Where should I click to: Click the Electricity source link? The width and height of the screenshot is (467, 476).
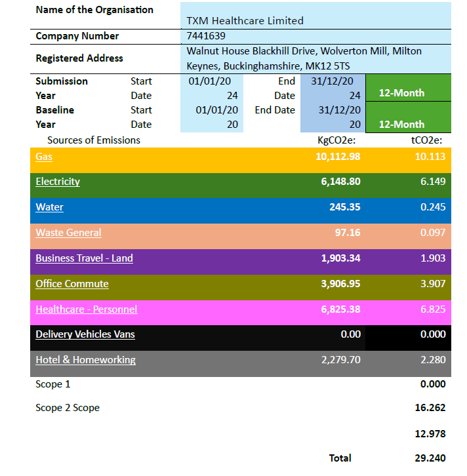click(58, 182)
